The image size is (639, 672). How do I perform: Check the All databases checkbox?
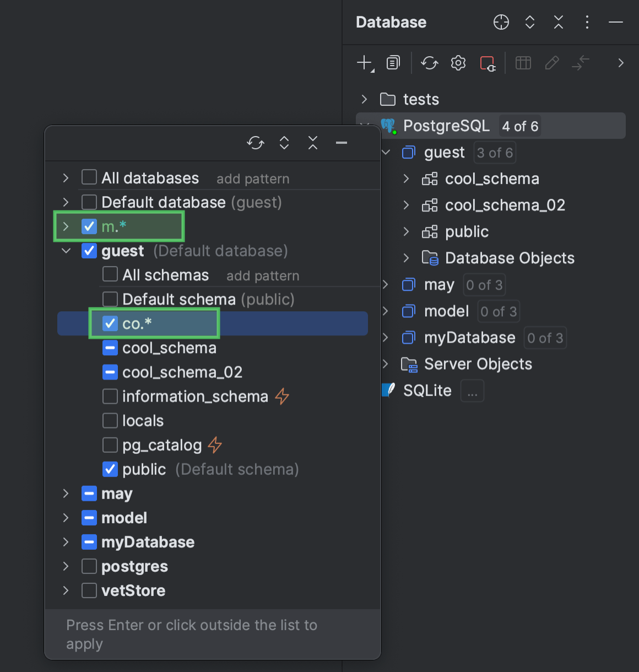point(89,177)
